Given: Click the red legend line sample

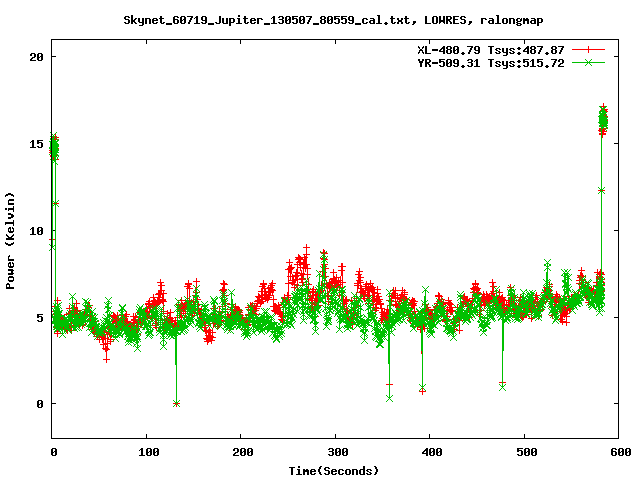Looking at the screenshot, I should tap(588, 50).
